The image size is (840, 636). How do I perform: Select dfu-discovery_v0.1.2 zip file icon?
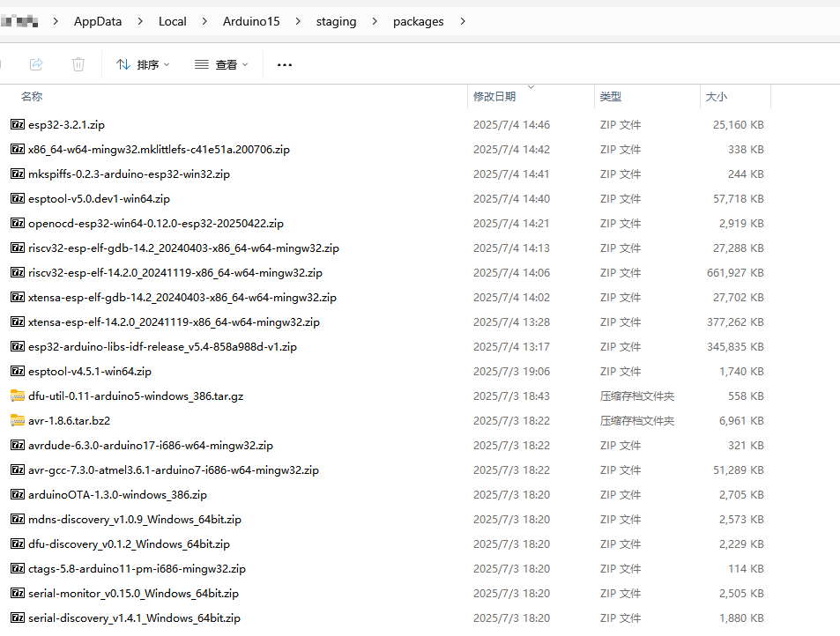18,543
